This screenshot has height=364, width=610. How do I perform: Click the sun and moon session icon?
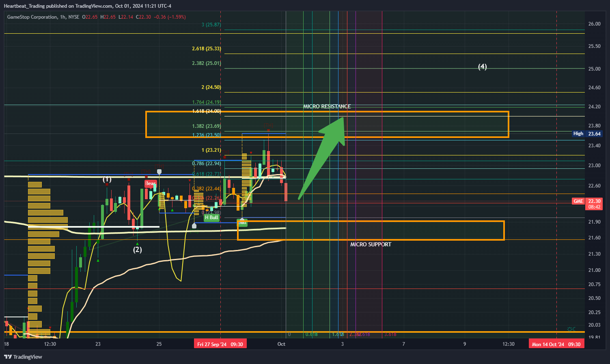(571, 329)
